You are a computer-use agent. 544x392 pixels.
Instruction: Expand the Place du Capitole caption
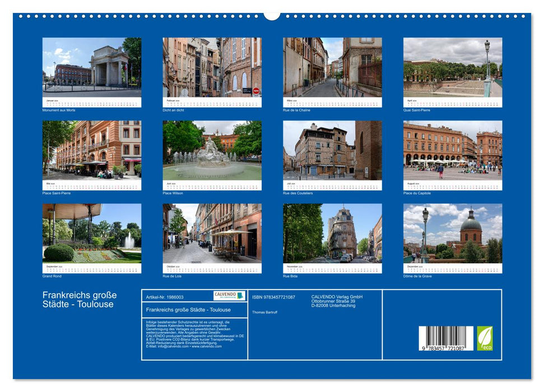[x=417, y=192]
